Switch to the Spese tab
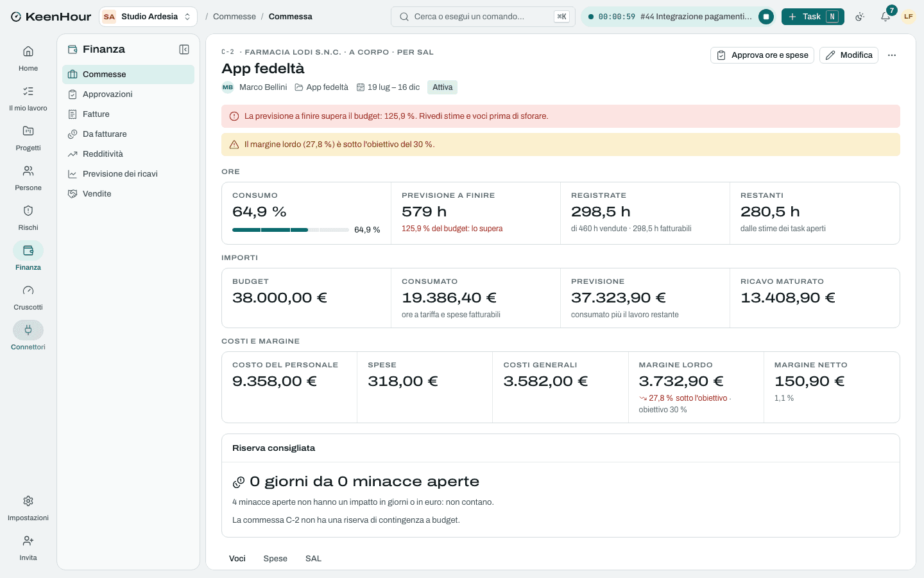 pos(275,558)
